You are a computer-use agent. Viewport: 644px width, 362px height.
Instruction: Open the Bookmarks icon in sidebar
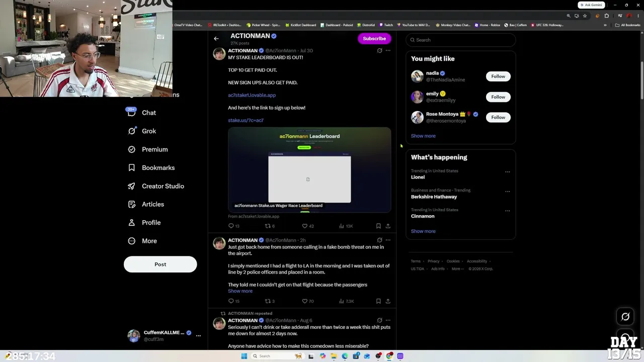132,167
